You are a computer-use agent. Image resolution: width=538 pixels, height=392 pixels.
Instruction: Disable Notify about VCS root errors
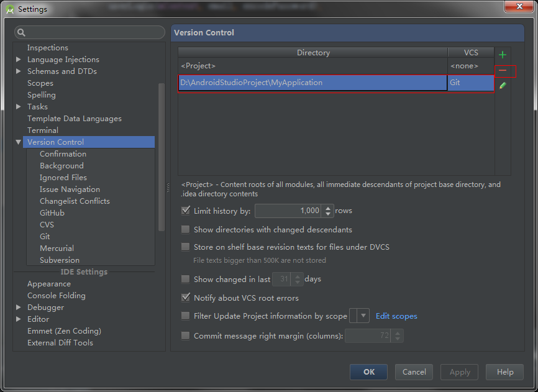185,298
